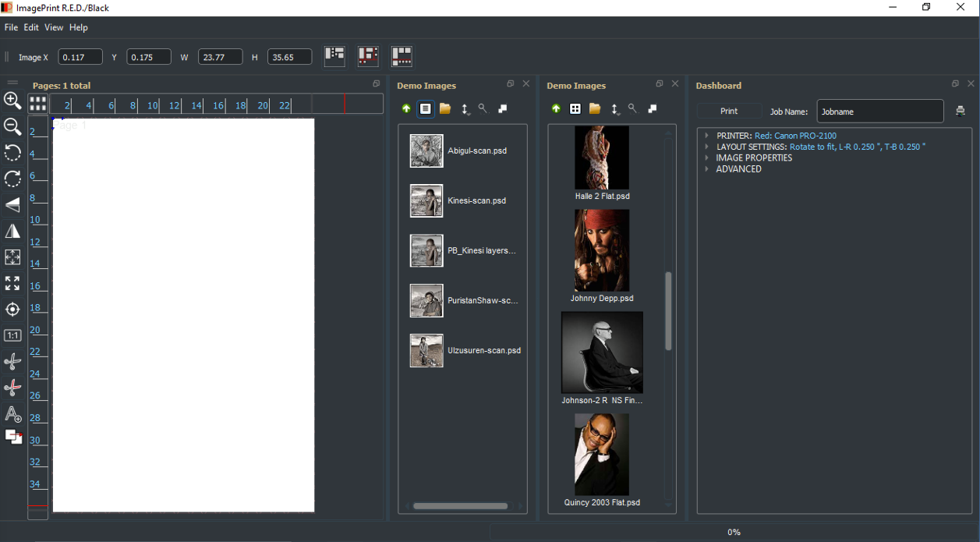The height and width of the screenshot is (542, 980).
Task: Open the Help menu
Action: tap(79, 27)
